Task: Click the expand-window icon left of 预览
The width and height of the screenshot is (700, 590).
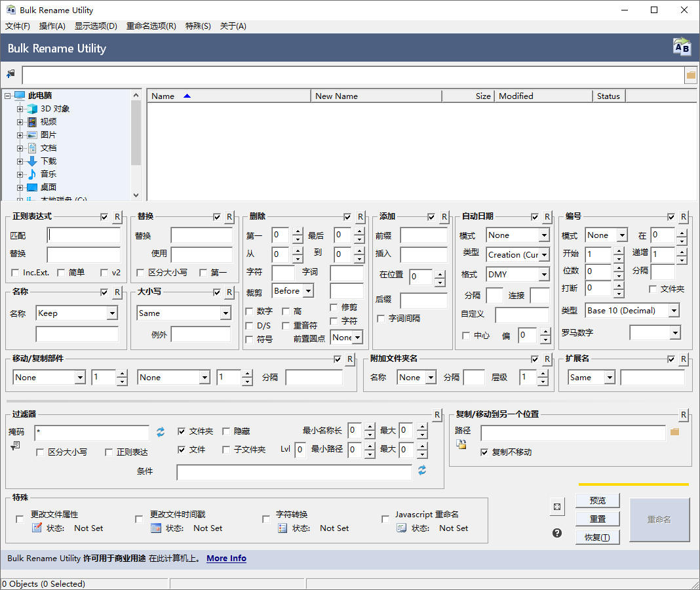Action: 557,507
